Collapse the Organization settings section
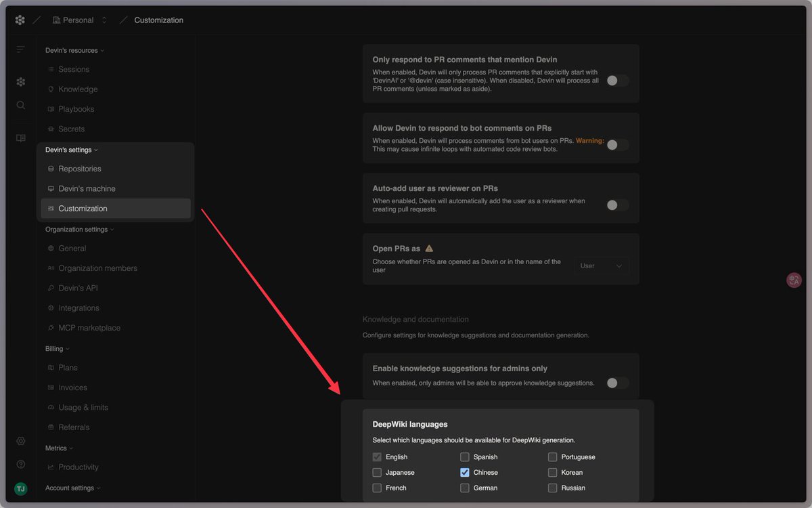 [x=79, y=230]
